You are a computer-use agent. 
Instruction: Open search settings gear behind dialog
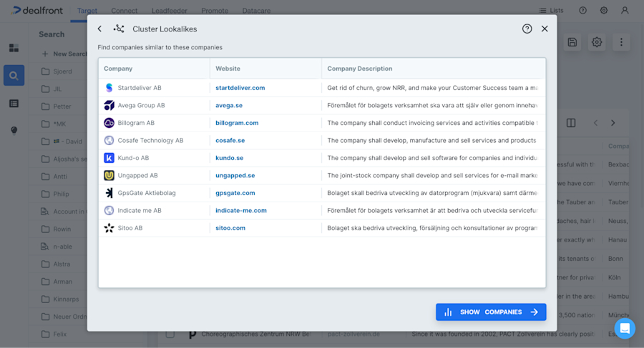[597, 42]
